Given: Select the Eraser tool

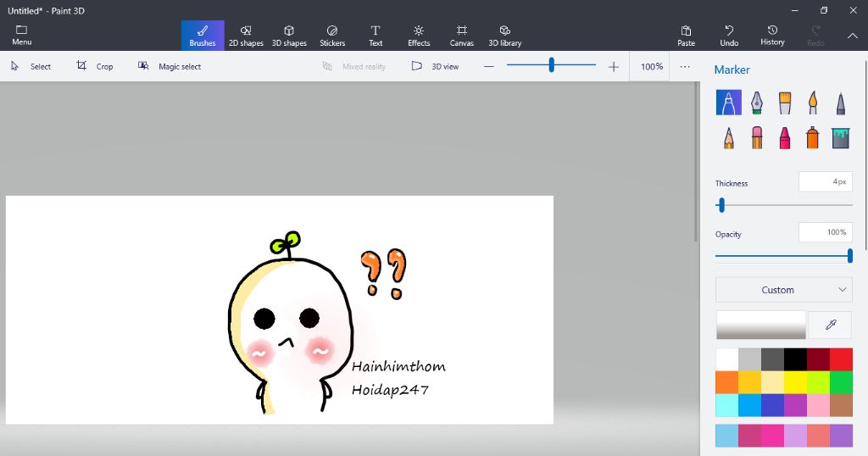Looking at the screenshot, I should (757, 137).
